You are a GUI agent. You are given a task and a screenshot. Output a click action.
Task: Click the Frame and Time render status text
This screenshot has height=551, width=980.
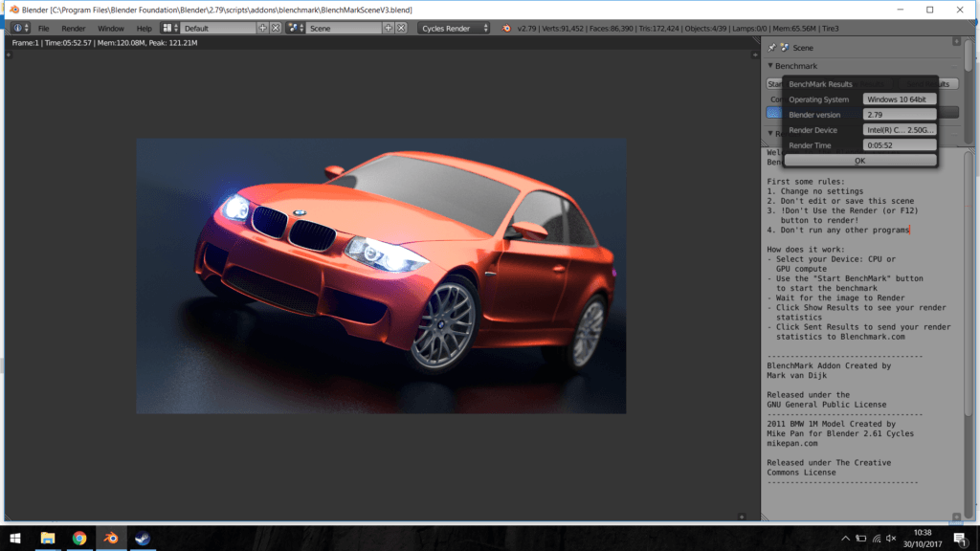[x=104, y=42]
